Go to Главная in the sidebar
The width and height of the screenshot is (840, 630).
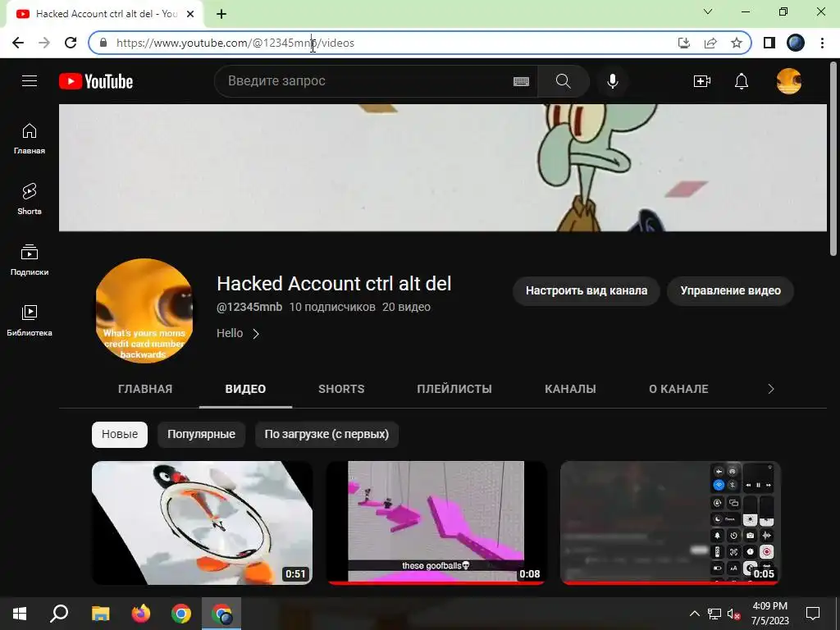pos(30,139)
